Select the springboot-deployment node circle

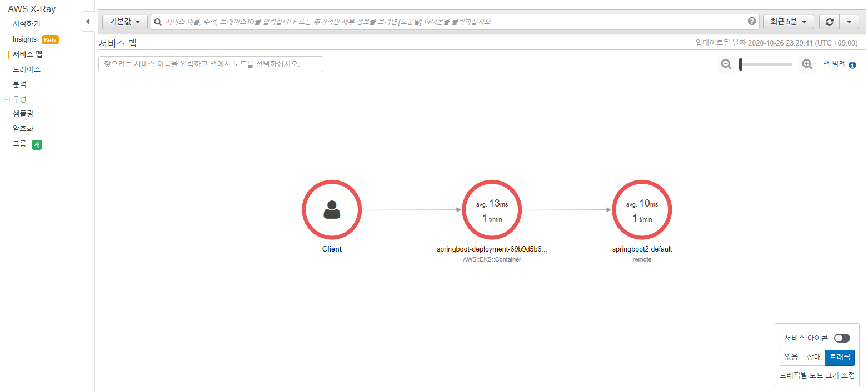492,210
